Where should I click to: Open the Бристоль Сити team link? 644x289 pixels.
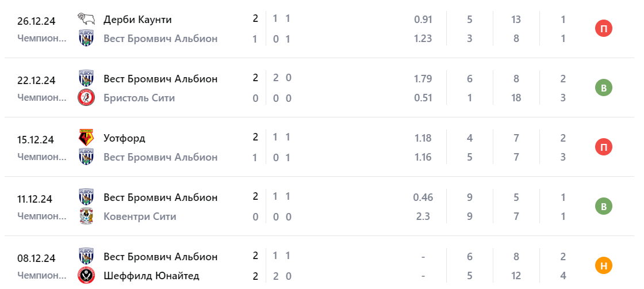pyautogui.click(x=139, y=98)
